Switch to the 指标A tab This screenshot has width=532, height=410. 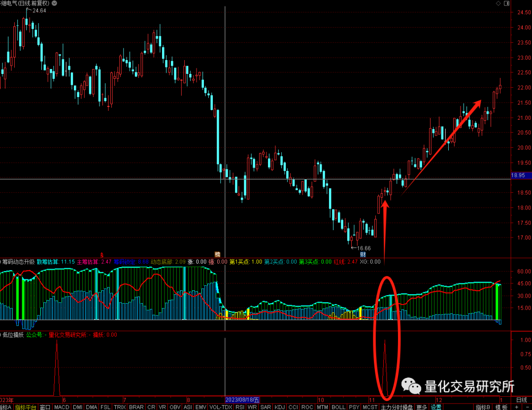click(x=5, y=407)
